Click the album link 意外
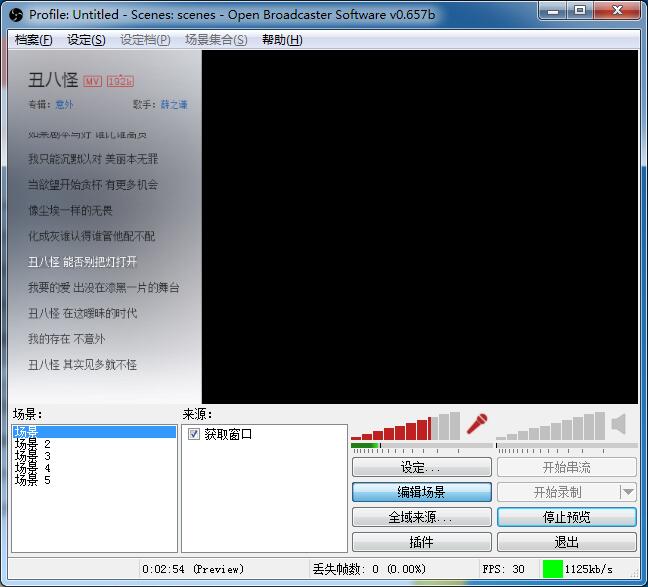The width and height of the screenshot is (648, 587). point(64,104)
